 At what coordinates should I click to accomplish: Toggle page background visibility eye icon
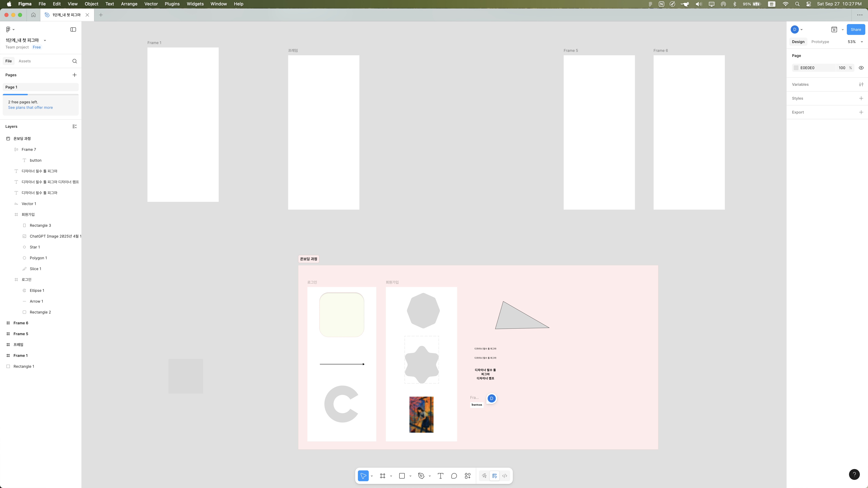861,68
